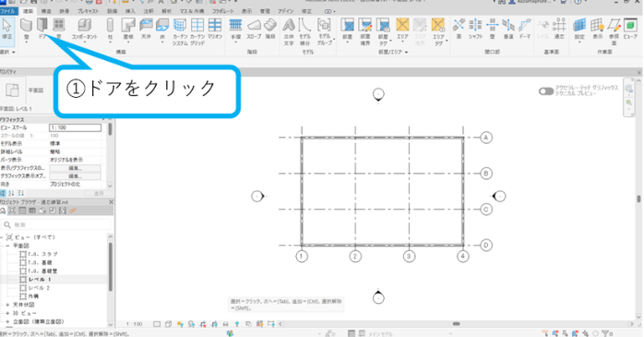Click the View Scale 1:100 input field

[75, 127]
